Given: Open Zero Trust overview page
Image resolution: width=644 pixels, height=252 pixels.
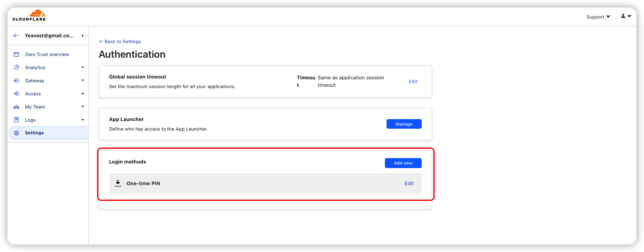Looking at the screenshot, I should click(47, 54).
